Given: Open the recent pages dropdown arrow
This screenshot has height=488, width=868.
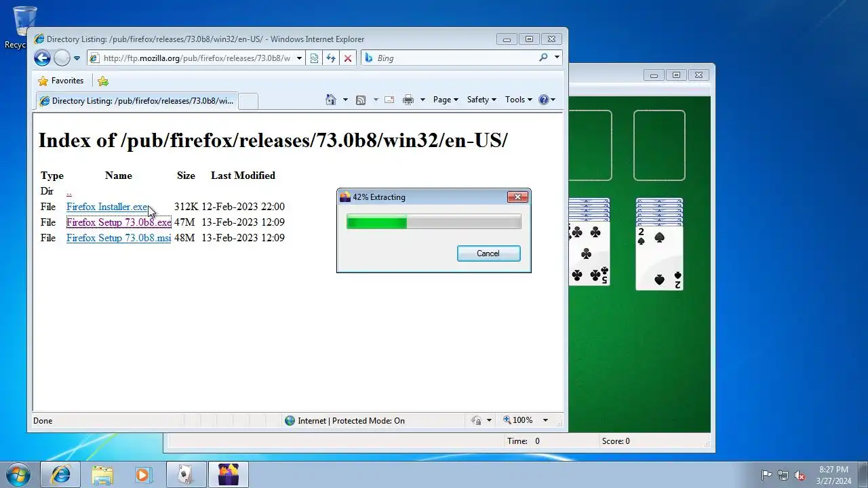Looking at the screenshot, I should tap(77, 58).
